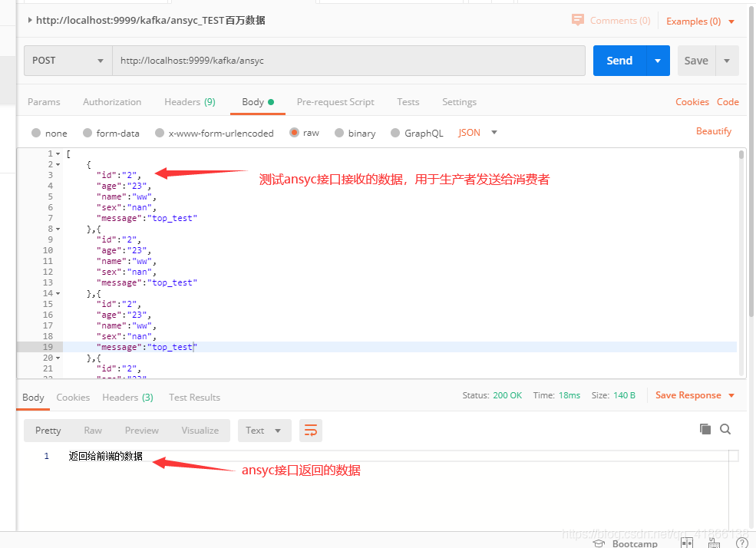Click the two-pane layout icon in status bar
The image size is (756, 548).
click(687, 543)
